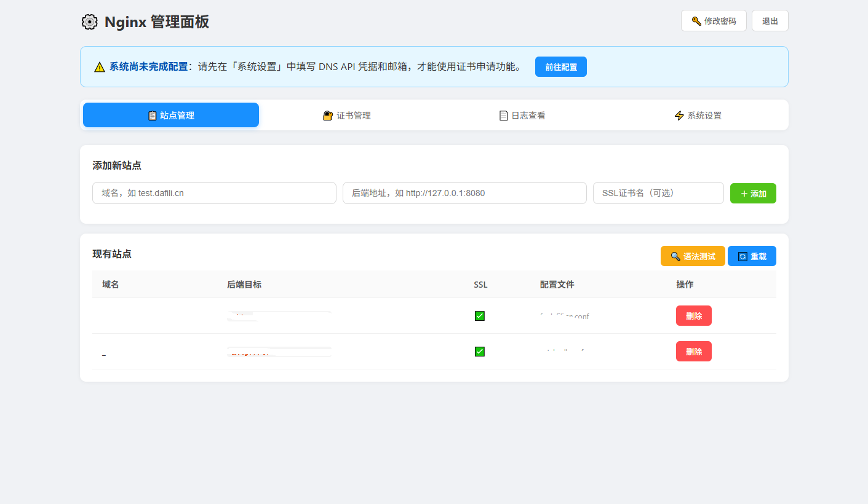Click the clipboard icon on 站点管理 tab

(x=153, y=116)
